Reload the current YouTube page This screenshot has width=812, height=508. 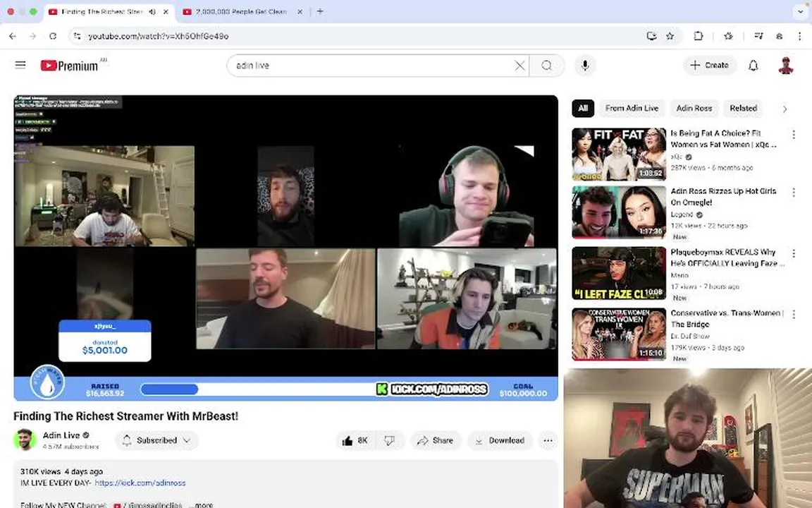click(53, 36)
